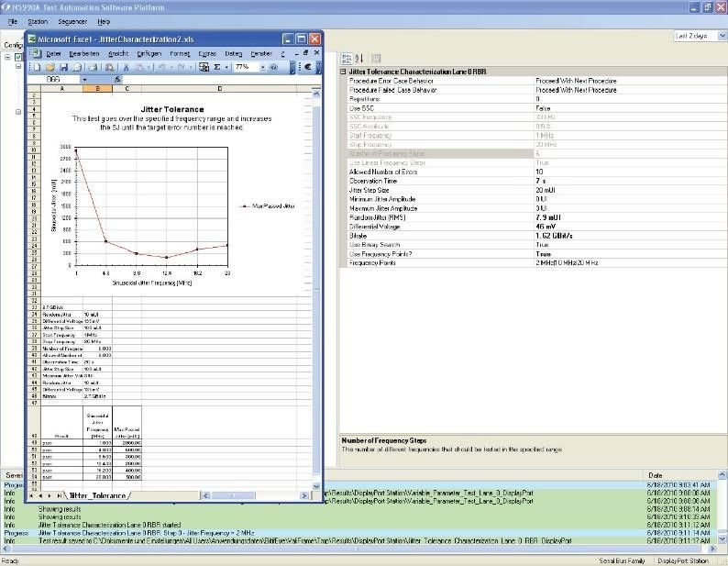Screen dimensions: 728x566
Task: Click the Print icon in Excel toolbar
Action: pyautogui.click(x=93, y=67)
